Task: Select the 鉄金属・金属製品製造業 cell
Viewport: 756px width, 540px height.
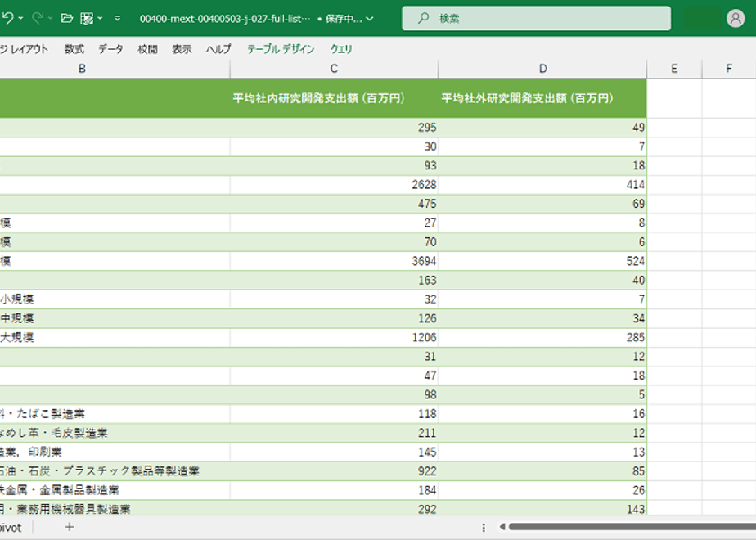Action: coord(115,490)
